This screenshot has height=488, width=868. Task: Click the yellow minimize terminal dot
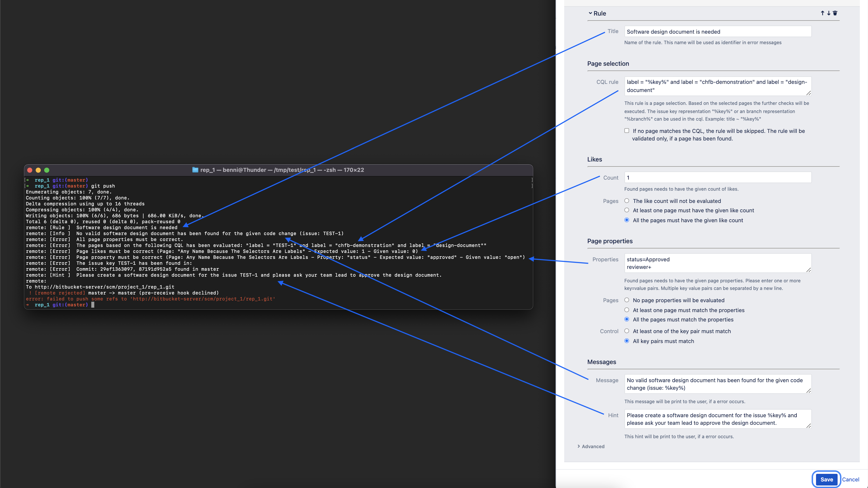38,170
